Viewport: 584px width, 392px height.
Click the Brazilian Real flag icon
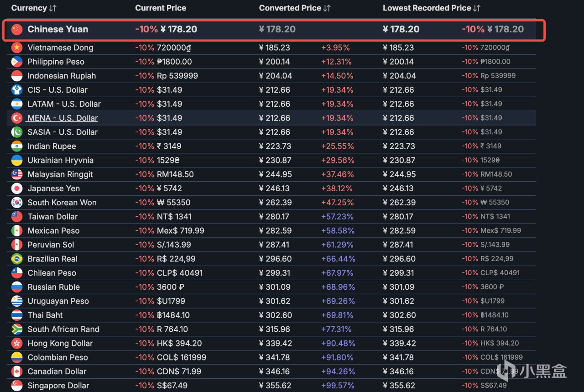tap(17, 259)
